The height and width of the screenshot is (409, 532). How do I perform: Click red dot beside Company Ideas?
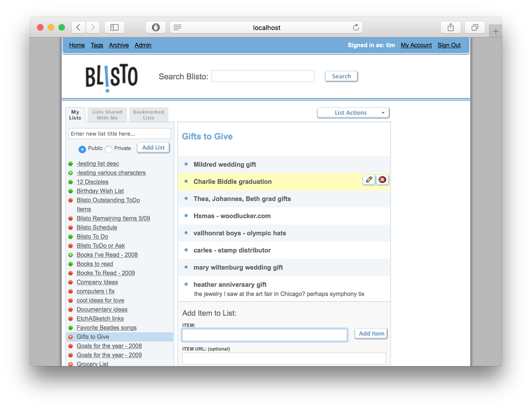click(71, 282)
